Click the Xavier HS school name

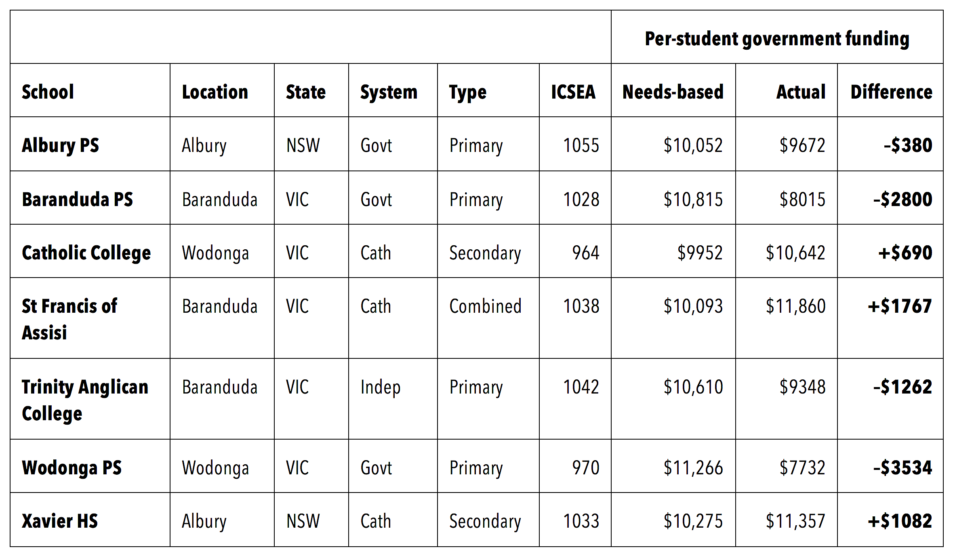60,521
